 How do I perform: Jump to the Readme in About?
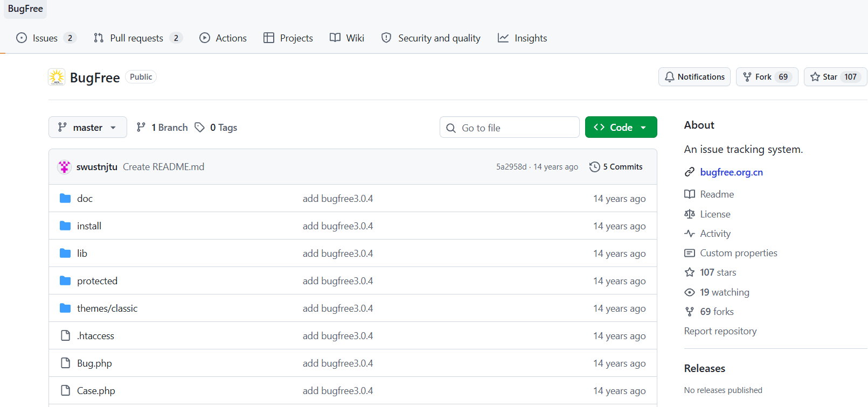pyautogui.click(x=709, y=194)
